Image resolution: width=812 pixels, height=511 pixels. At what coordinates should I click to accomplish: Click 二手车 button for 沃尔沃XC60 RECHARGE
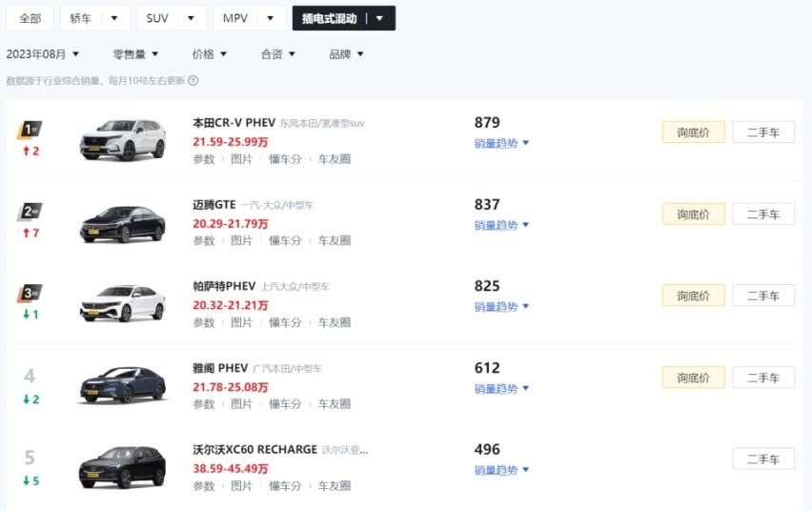763,459
